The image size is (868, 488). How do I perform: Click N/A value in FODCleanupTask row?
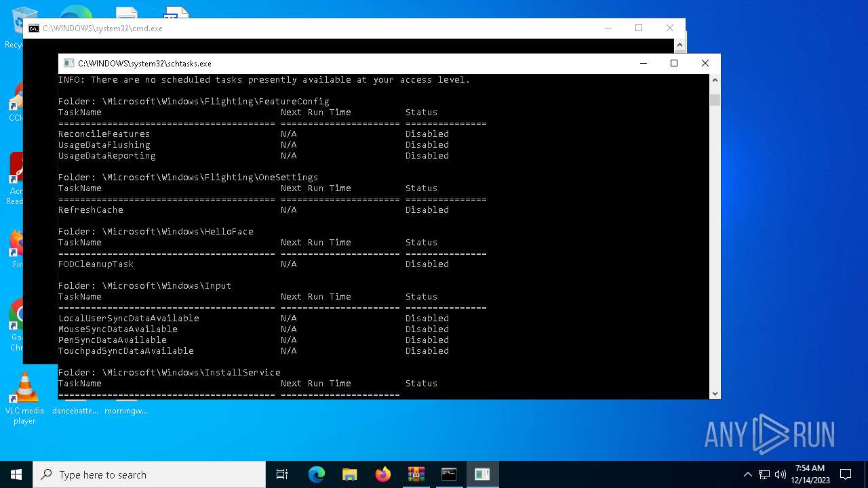[x=289, y=264]
